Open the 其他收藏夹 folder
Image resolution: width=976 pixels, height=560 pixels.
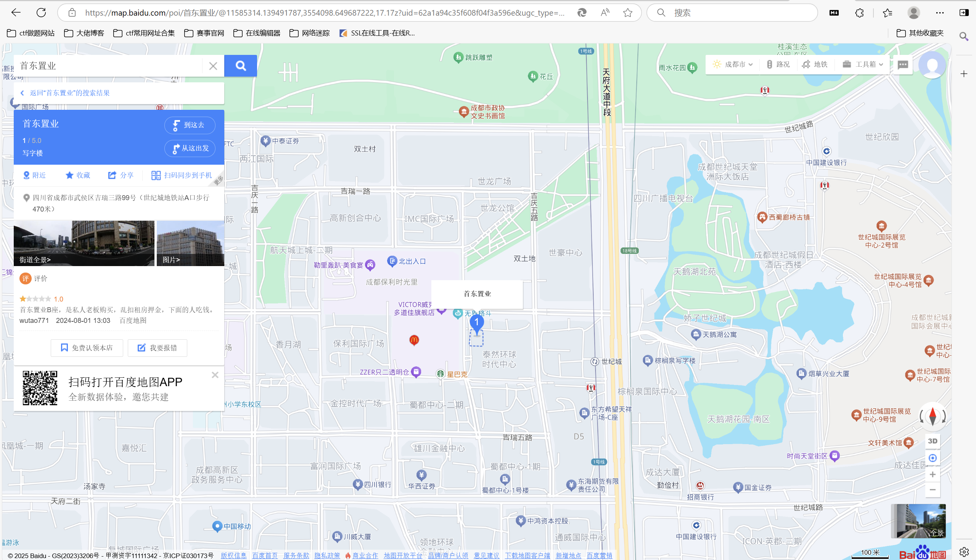click(920, 33)
